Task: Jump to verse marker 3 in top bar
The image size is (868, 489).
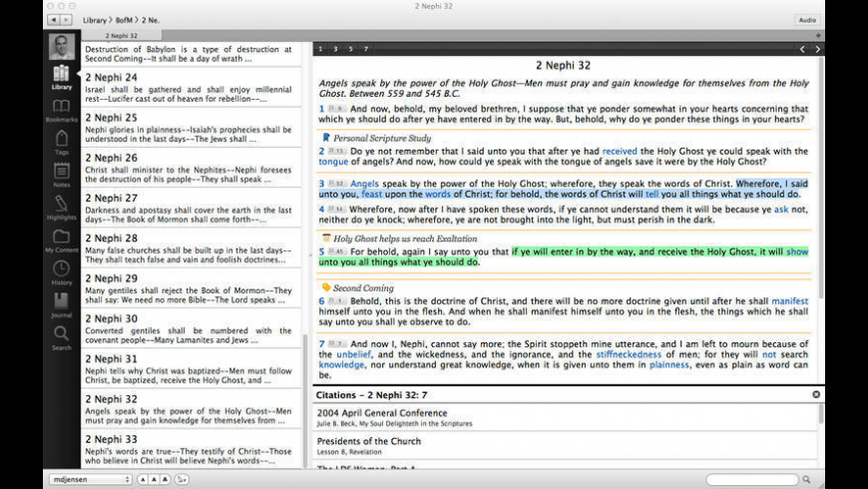Action: click(x=335, y=49)
